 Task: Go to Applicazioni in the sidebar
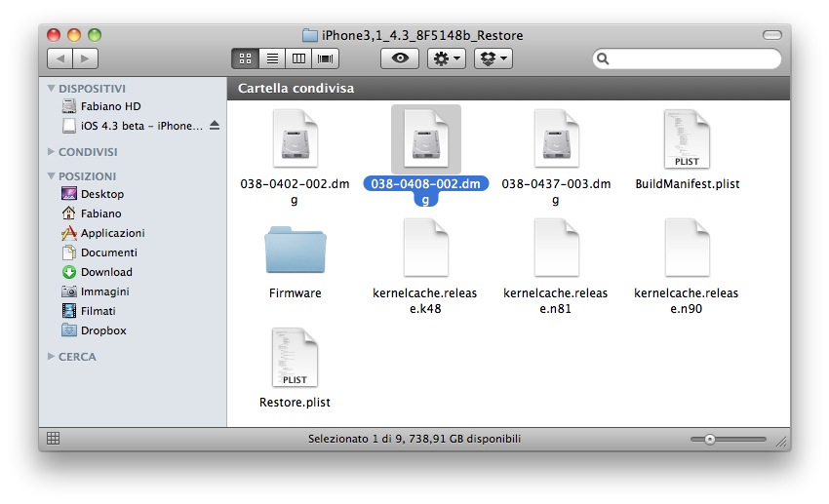pos(112,233)
